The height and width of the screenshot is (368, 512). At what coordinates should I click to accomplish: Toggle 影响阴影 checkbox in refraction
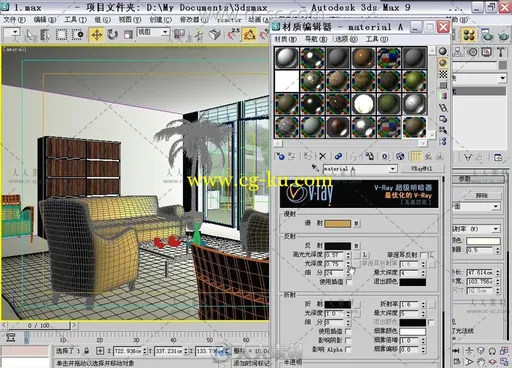348,340
